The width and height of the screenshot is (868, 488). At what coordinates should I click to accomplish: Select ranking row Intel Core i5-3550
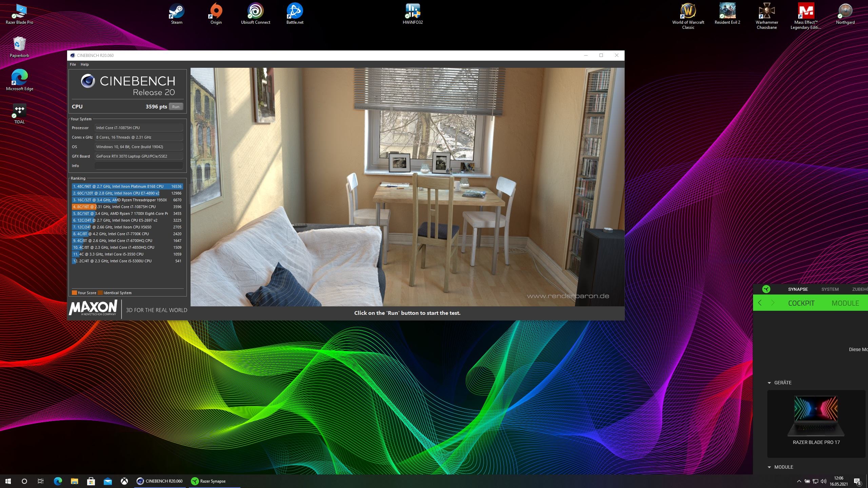(127, 254)
